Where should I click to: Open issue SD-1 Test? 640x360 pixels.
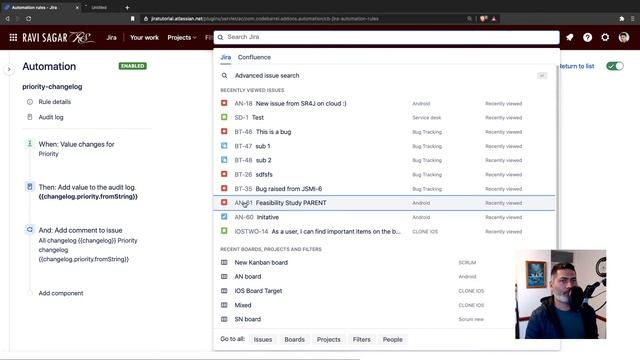pyautogui.click(x=384, y=118)
